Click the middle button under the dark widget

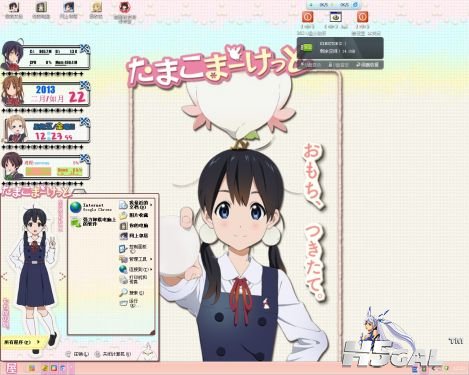pyautogui.click(x=338, y=65)
